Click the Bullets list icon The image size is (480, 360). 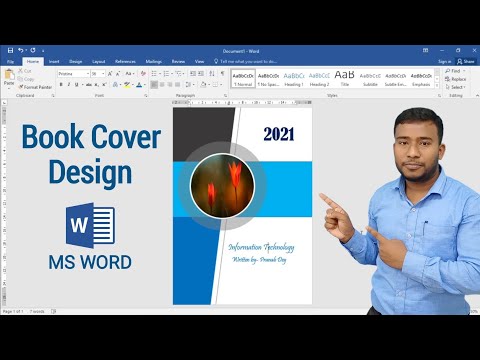pos(154,74)
